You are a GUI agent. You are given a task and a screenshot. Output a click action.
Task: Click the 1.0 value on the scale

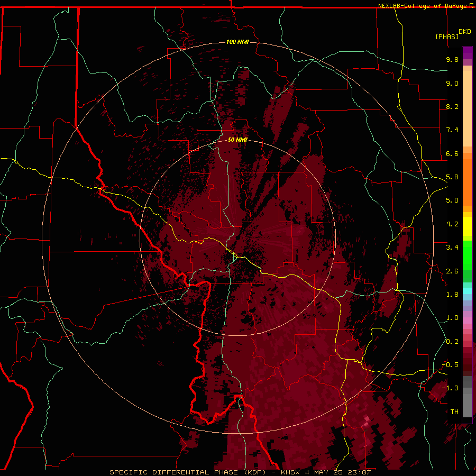452,318
